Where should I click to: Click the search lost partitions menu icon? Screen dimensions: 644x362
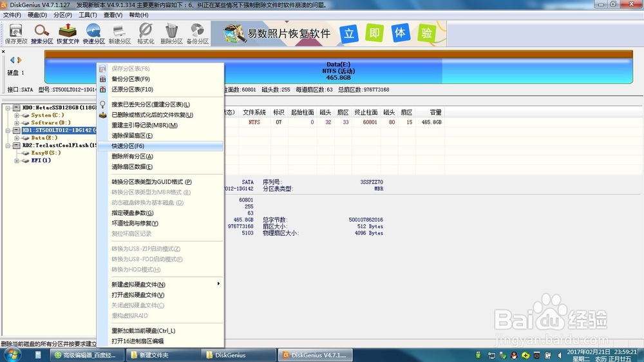tap(102, 104)
